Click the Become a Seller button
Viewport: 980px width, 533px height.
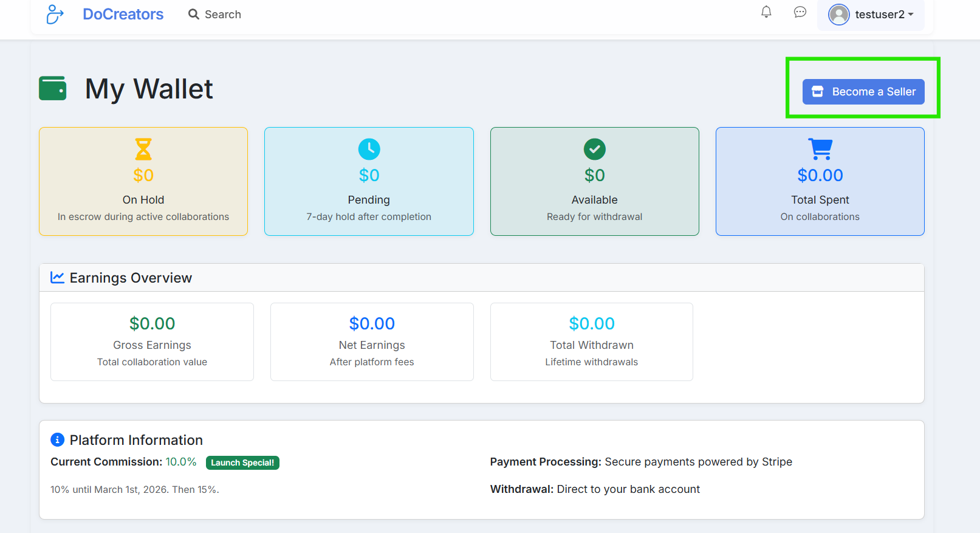tap(863, 92)
